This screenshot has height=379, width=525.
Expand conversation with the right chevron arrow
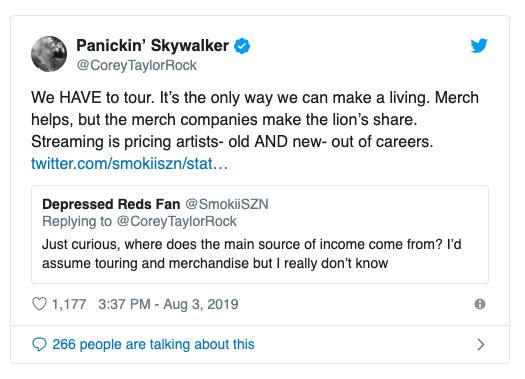point(481,345)
